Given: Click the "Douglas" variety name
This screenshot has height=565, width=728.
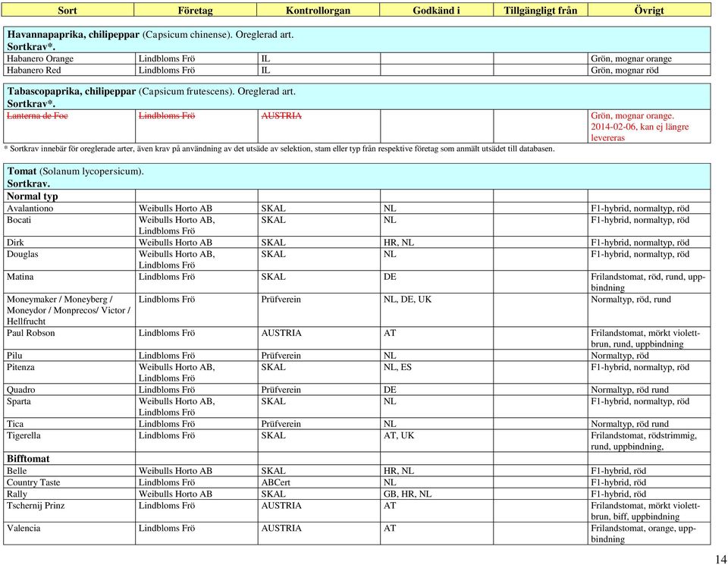Looking at the screenshot, I should [23, 254].
